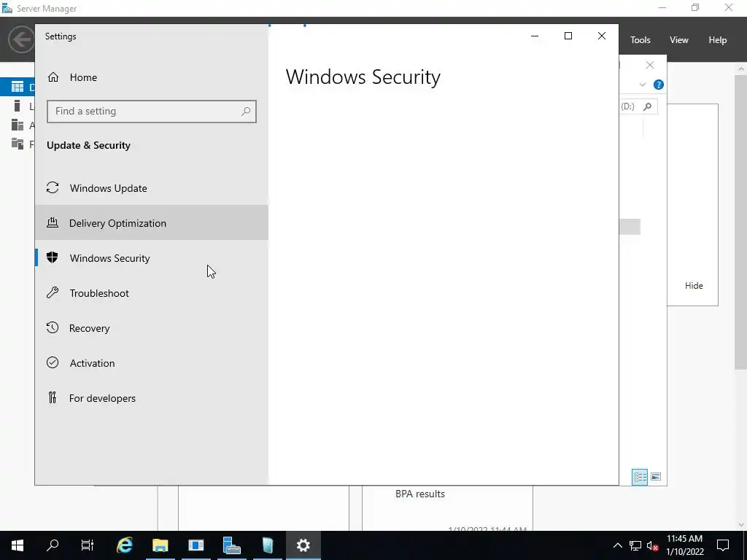
Task: Switch to the taskbar app left of Server Manager
Action: pyautogui.click(x=196, y=545)
